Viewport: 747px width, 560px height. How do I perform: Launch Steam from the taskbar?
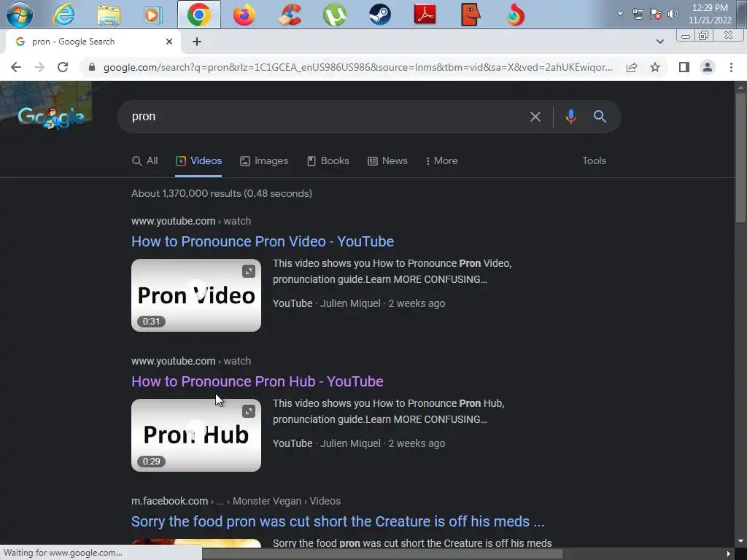[x=379, y=15]
